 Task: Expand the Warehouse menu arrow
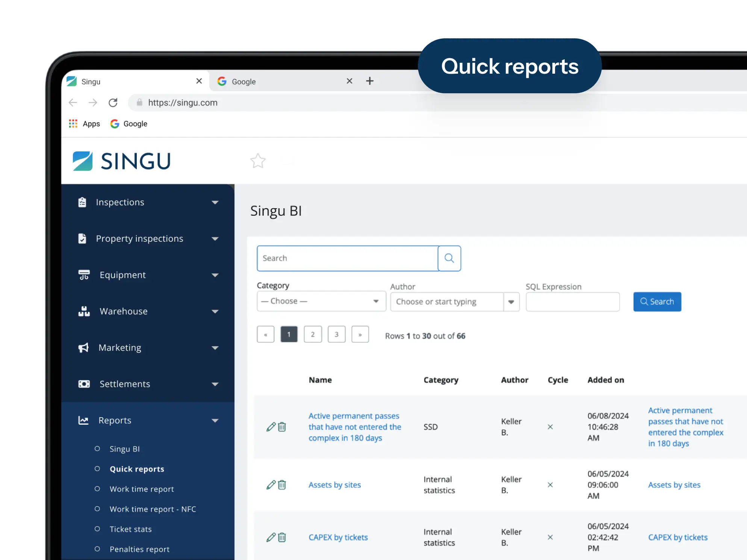(x=215, y=312)
